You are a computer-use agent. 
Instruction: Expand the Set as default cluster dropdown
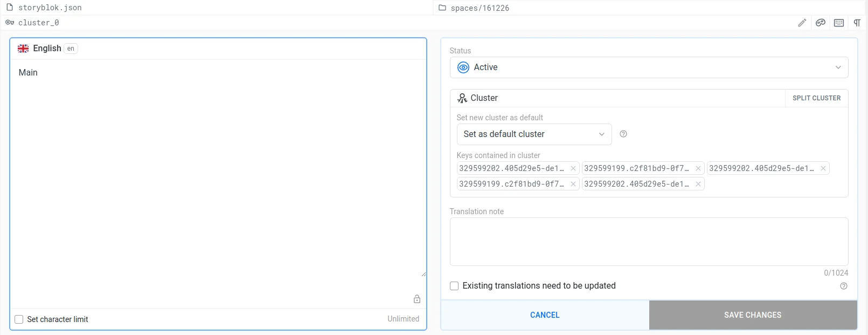click(x=533, y=134)
